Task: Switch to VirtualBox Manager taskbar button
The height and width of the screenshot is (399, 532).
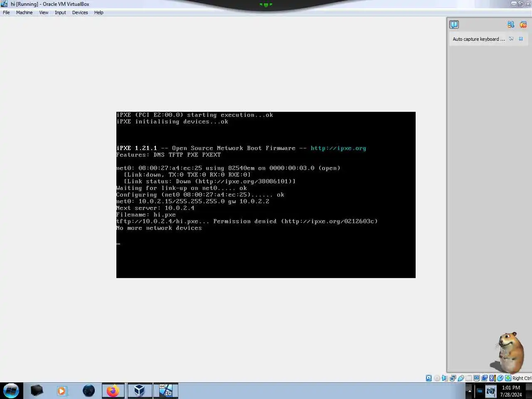Action: click(139, 391)
